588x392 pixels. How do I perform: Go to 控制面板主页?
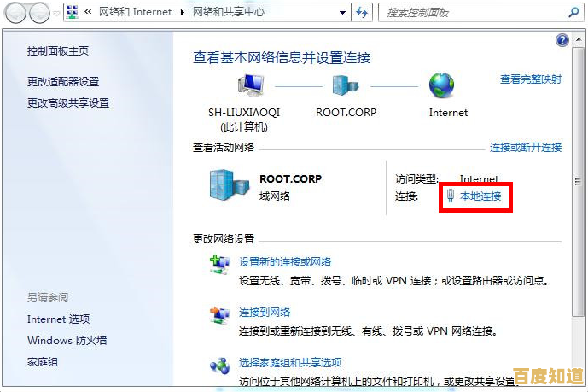(x=58, y=50)
